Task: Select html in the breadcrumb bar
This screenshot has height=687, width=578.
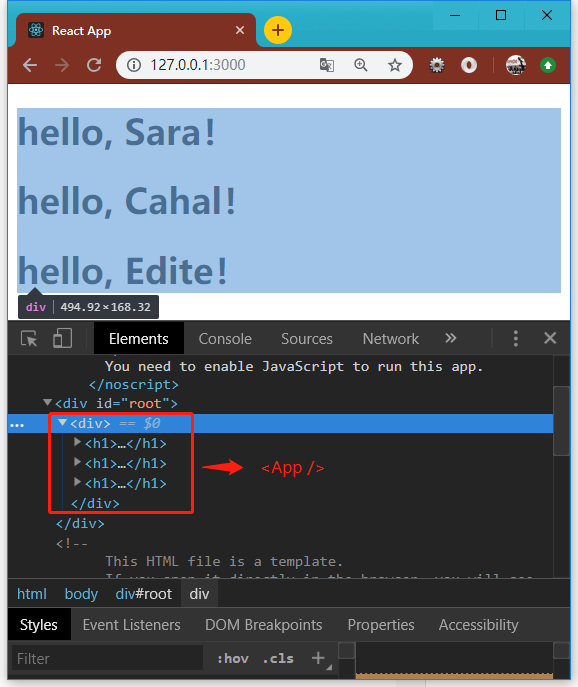Action: [x=32, y=594]
